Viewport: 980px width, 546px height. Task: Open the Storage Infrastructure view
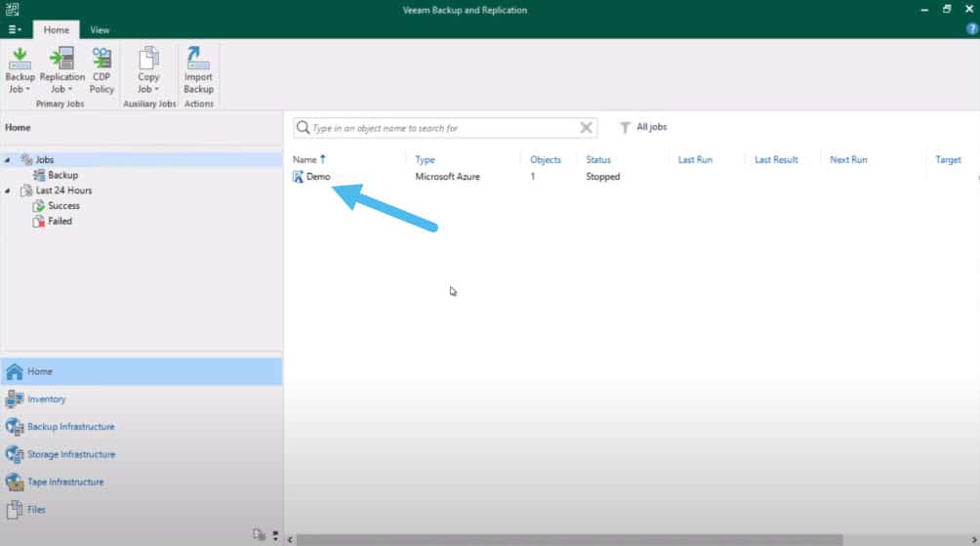coord(142,454)
